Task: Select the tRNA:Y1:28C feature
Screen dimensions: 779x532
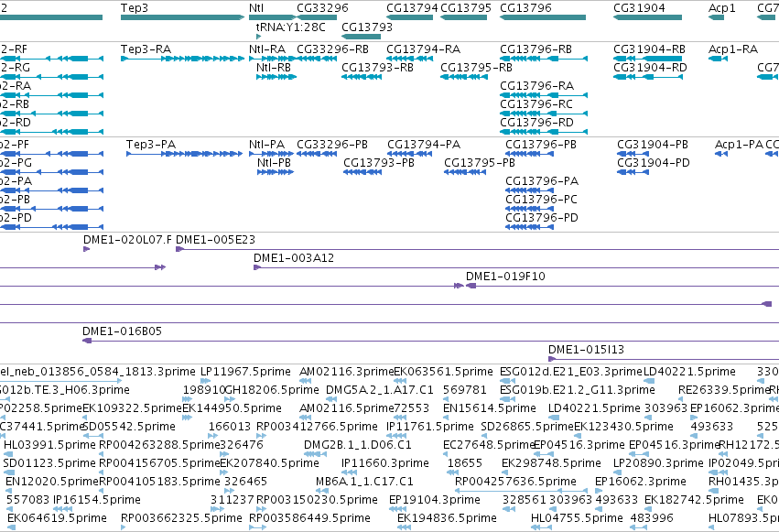Action: click(258, 37)
